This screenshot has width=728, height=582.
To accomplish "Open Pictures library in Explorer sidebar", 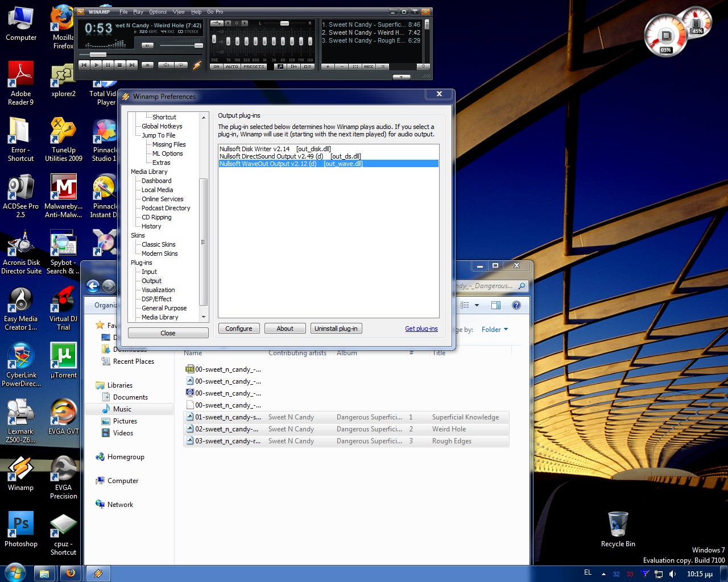I will (x=125, y=421).
